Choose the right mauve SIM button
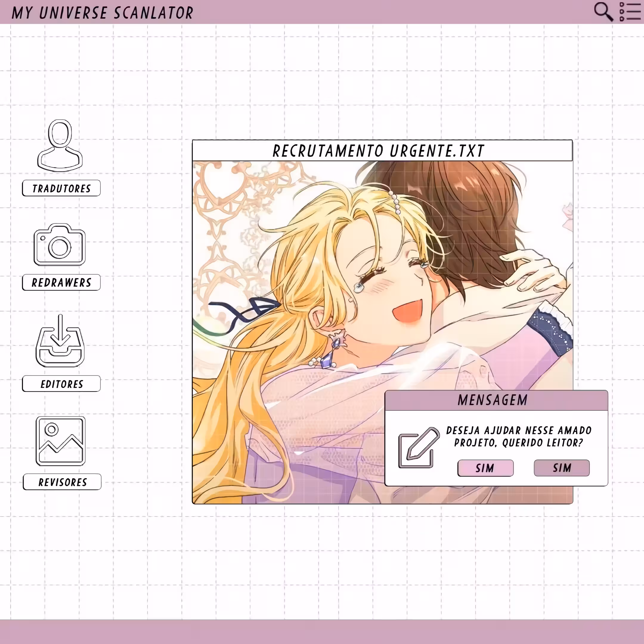Image resolution: width=644 pixels, height=644 pixels. pos(562,468)
